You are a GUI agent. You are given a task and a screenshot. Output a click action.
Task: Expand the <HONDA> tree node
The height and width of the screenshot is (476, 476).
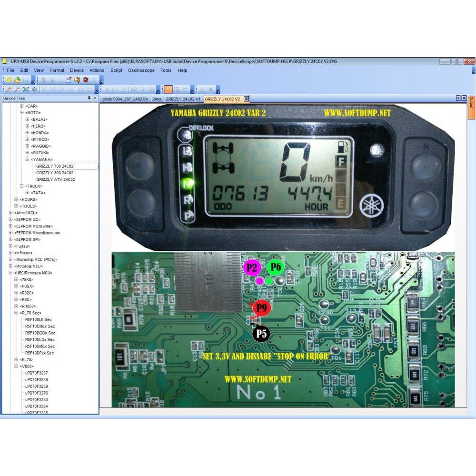27,133
